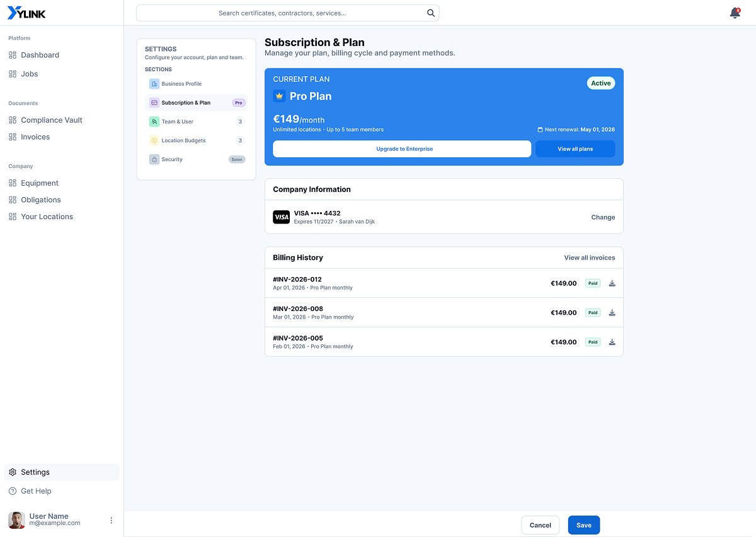Screen dimensions: 756x537
Task: Click the Active status badge
Action: (601, 83)
